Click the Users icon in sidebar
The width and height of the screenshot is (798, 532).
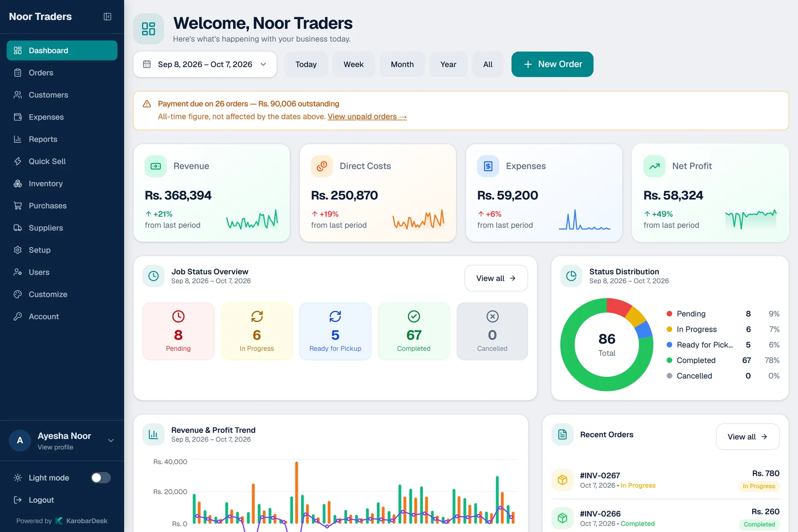click(18, 272)
